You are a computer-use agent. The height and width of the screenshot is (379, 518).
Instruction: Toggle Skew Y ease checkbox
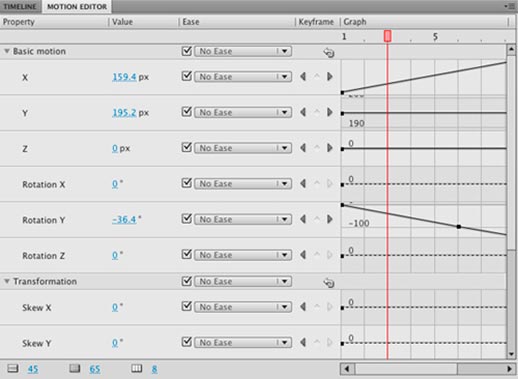[187, 342]
